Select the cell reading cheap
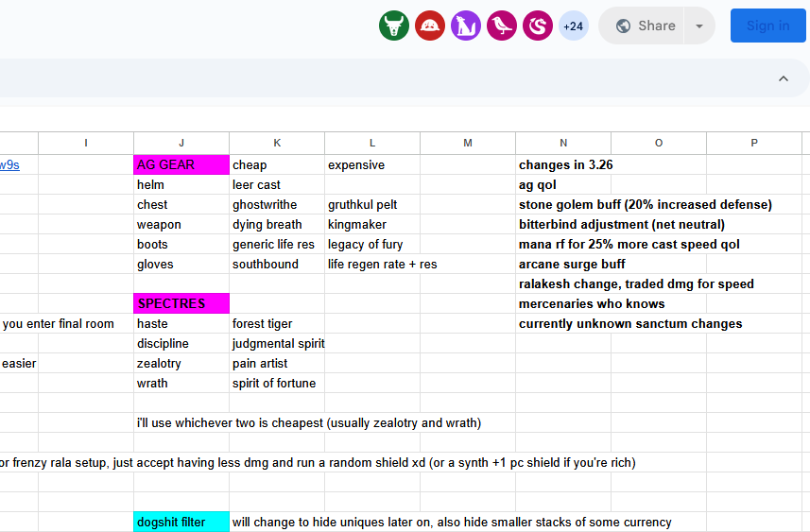Image resolution: width=810 pixels, height=532 pixels. (277, 164)
